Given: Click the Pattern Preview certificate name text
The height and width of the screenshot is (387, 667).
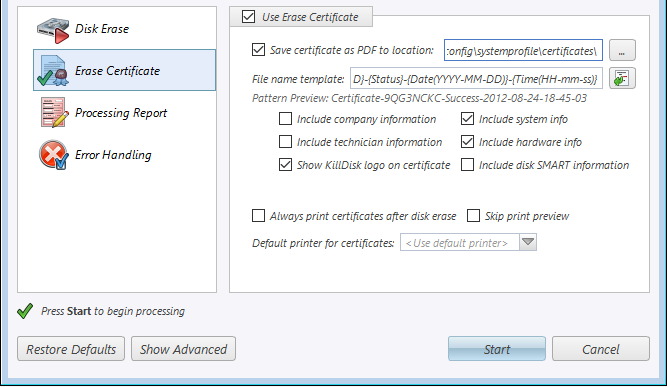Looking at the screenshot, I should [x=459, y=98].
